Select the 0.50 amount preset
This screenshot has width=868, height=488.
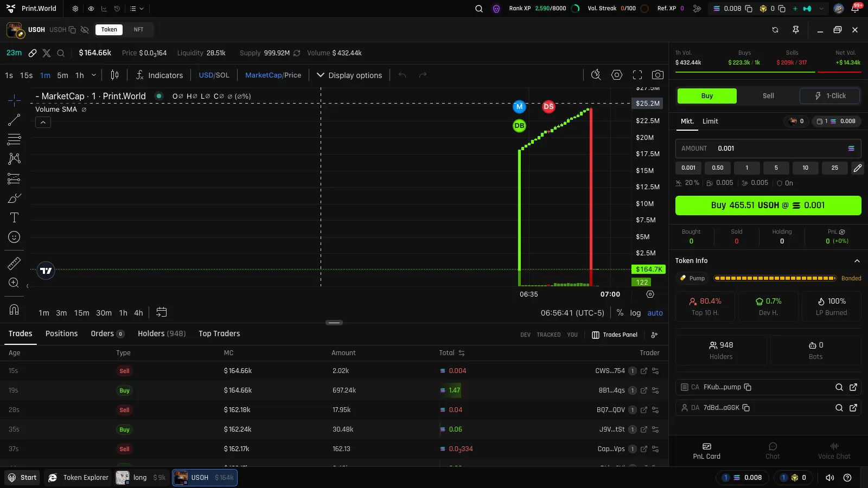[718, 168]
